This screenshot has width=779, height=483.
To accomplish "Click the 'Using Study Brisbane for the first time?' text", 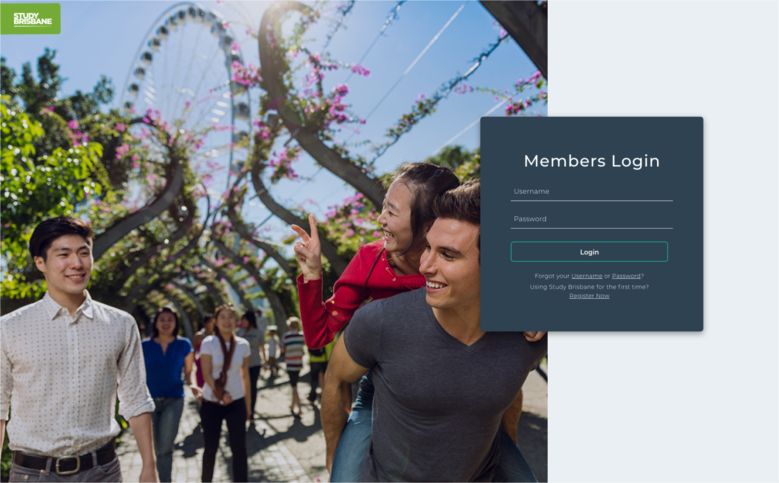I will 589,287.
